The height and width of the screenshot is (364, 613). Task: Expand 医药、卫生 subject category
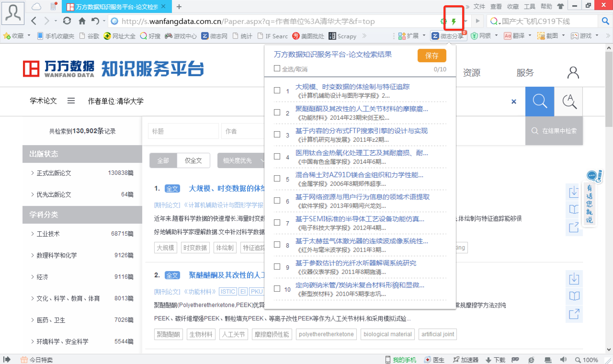(32, 320)
